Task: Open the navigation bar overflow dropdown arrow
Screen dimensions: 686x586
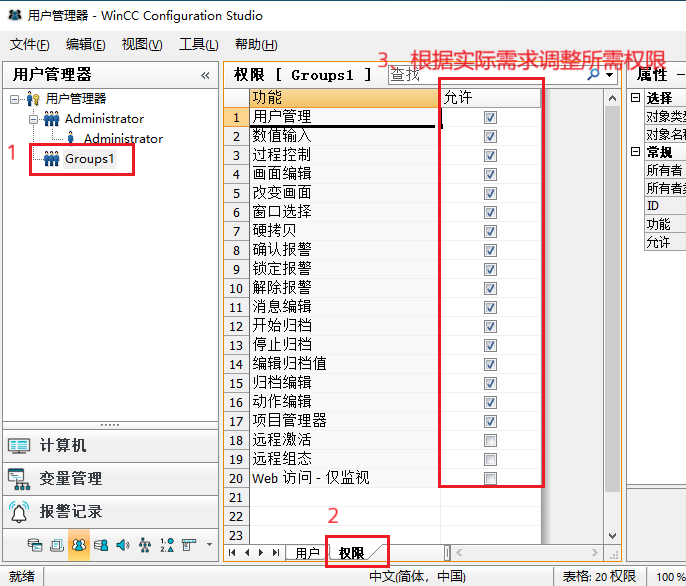Action: (x=209, y=545)
